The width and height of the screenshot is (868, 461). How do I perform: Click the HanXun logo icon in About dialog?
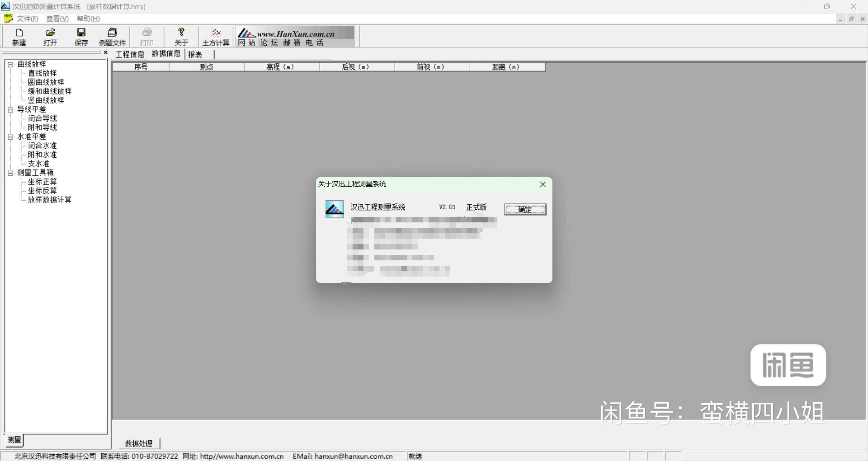pos(335,209)
